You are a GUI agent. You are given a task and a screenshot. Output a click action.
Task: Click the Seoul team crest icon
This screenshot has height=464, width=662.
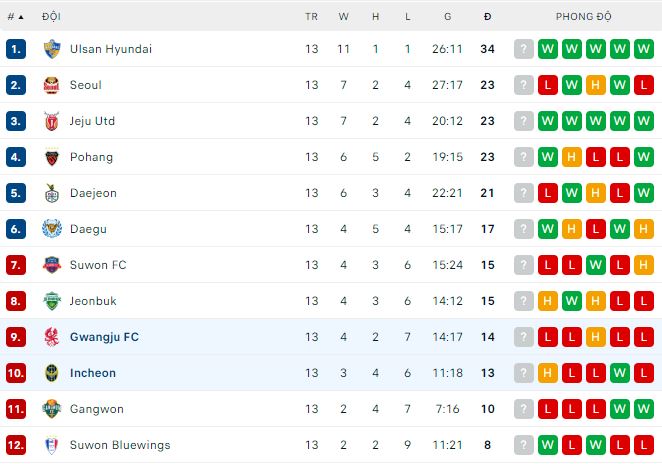click(52, 85)
